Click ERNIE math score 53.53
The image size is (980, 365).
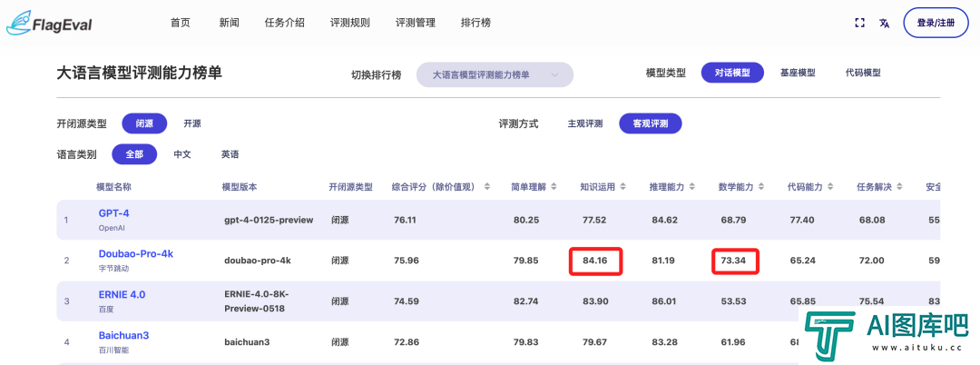tap(734, 301)
